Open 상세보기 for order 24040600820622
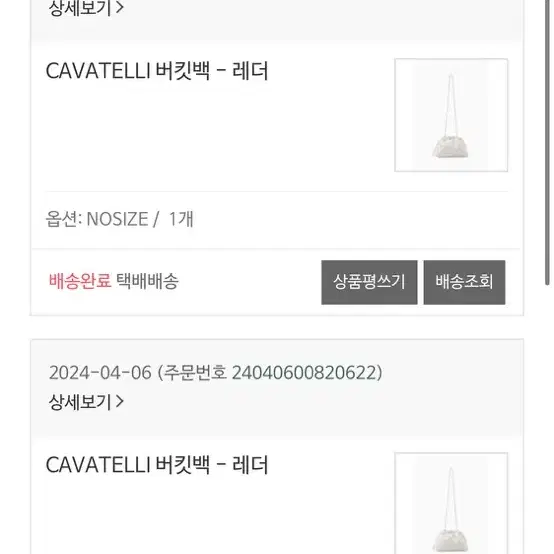This screenshot has height=554, width=554. click(x=86, y=402)
